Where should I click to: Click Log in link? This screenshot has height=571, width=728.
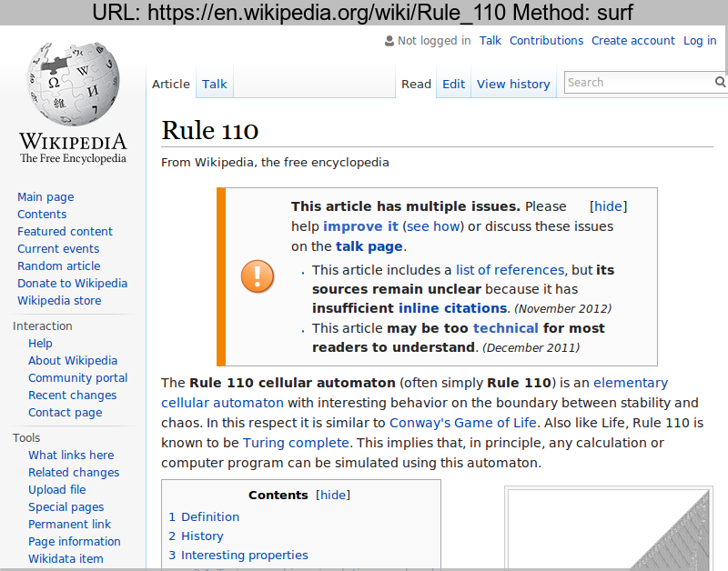click(x=700, y=41)
